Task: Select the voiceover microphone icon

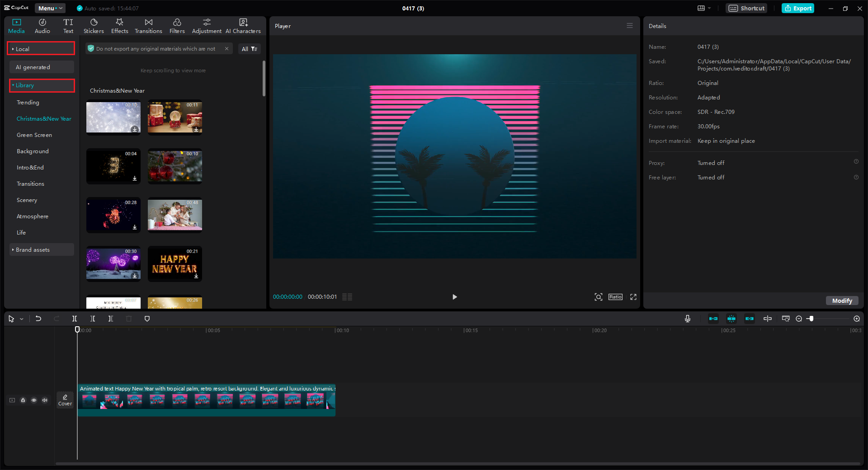Action: (x=687, y=319)
